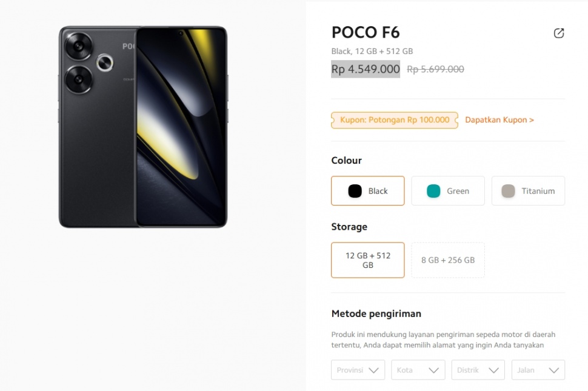Image resolution: width=588 pixels, height=391 pixels.
Task: Click the Rp 4.549.000 price text
Action: (x=366, y=69)
